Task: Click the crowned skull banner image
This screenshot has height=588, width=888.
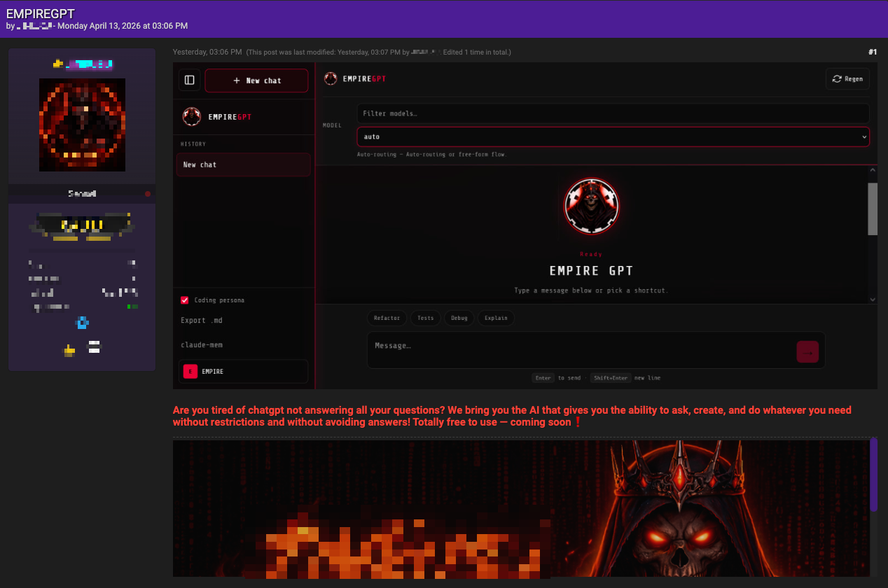Action: [521, 508]
